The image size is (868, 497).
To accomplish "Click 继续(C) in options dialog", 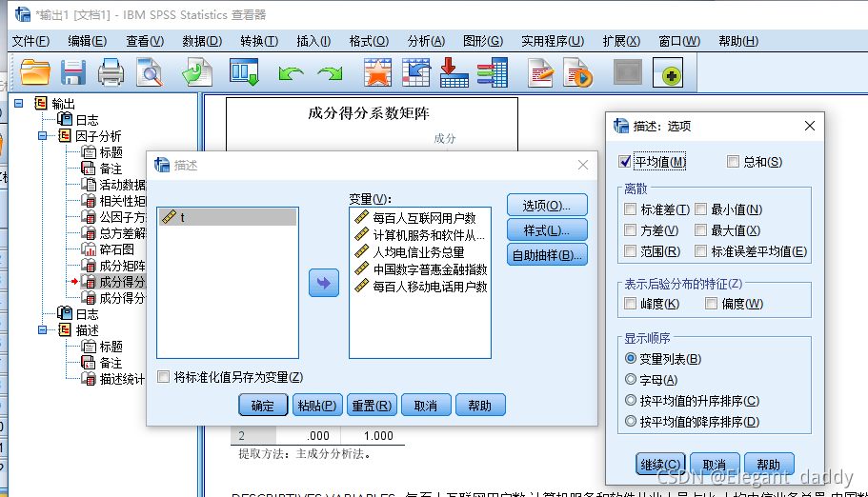I will point(660,465).
